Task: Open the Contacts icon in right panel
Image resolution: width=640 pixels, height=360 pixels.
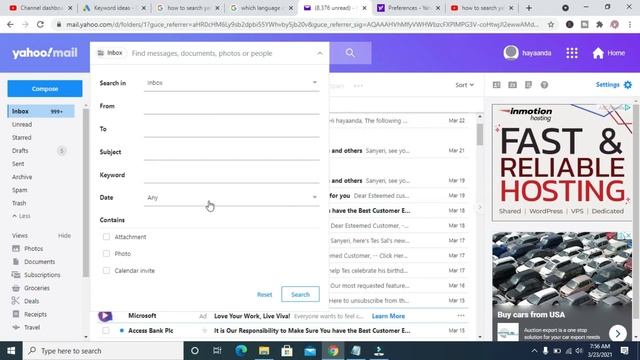Action: pyautogui.click(x=496, y=85)
